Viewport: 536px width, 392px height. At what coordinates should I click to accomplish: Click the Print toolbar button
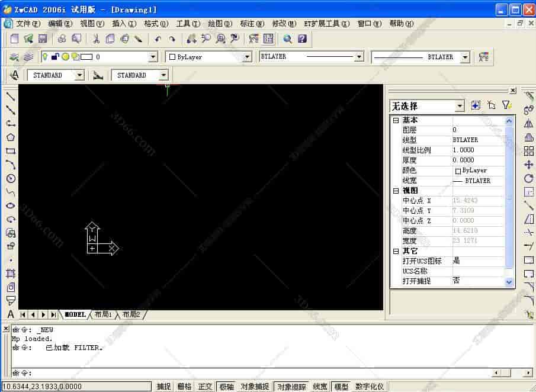(63, 38)
